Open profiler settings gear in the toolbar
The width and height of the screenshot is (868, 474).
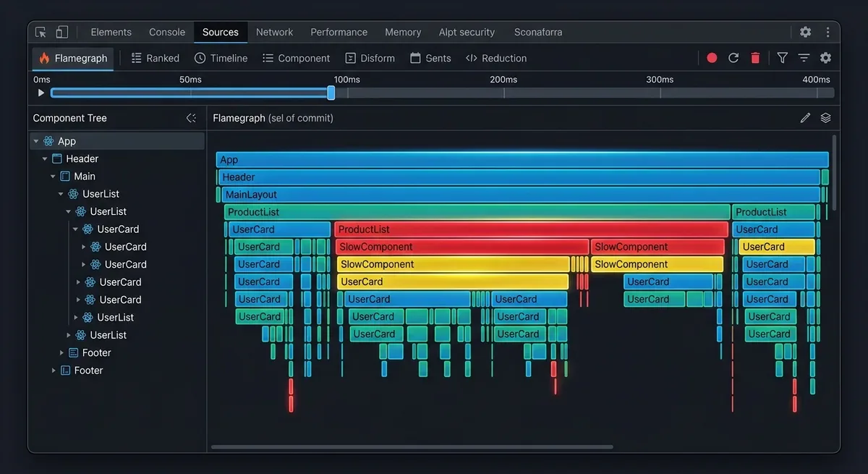825,58
